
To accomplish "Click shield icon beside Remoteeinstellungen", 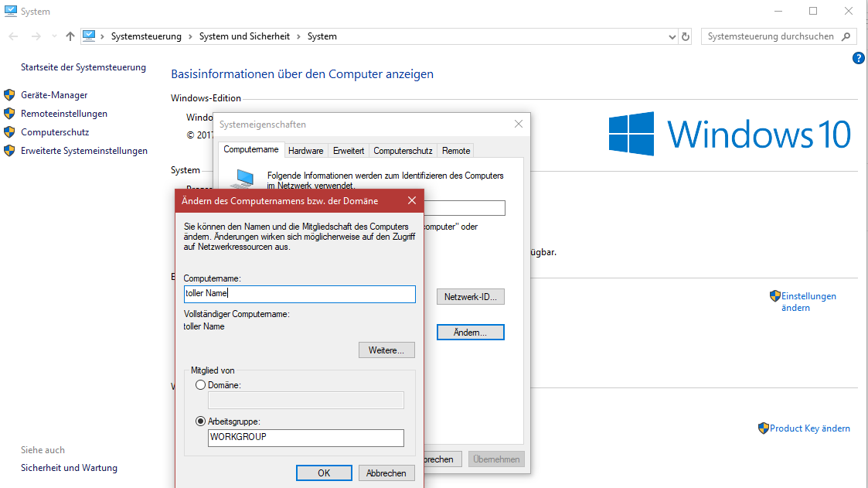I will [9, 114].
